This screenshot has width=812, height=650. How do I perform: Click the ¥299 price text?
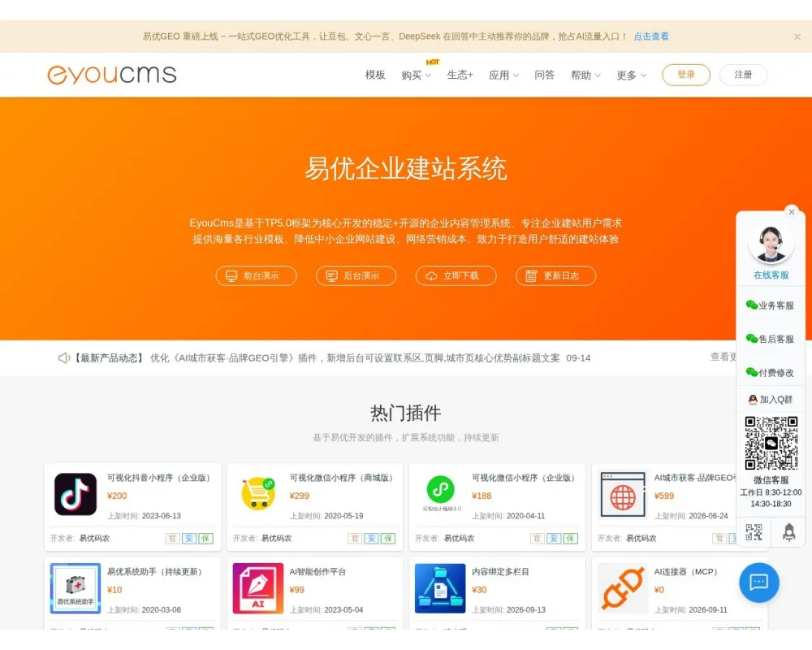pyautogui.click(x=300, y=496)
